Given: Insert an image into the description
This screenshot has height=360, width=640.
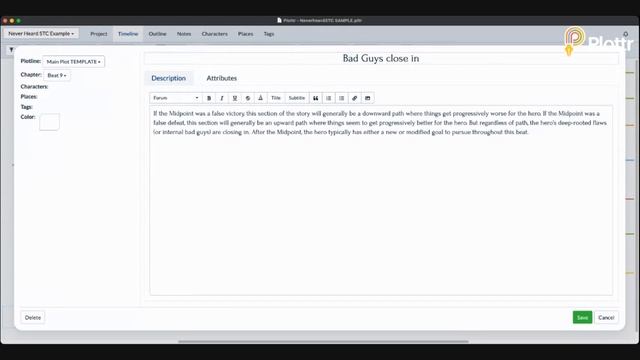Looking at the screenshot, I should tap(368, 98).
